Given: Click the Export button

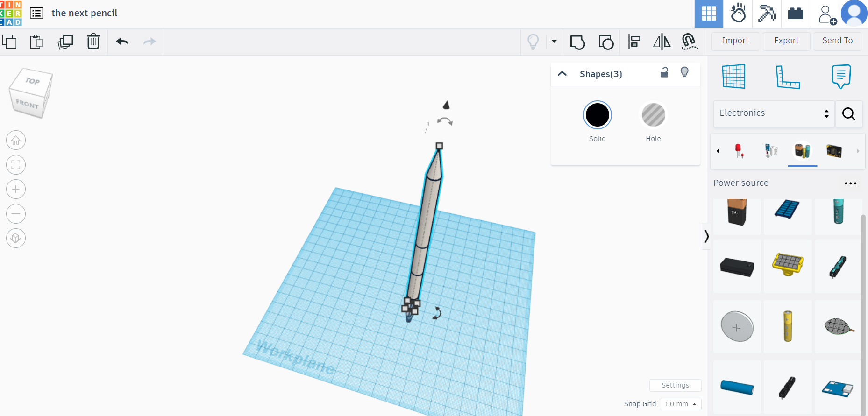Looking at the screenshot, I should tap(786, 41).
